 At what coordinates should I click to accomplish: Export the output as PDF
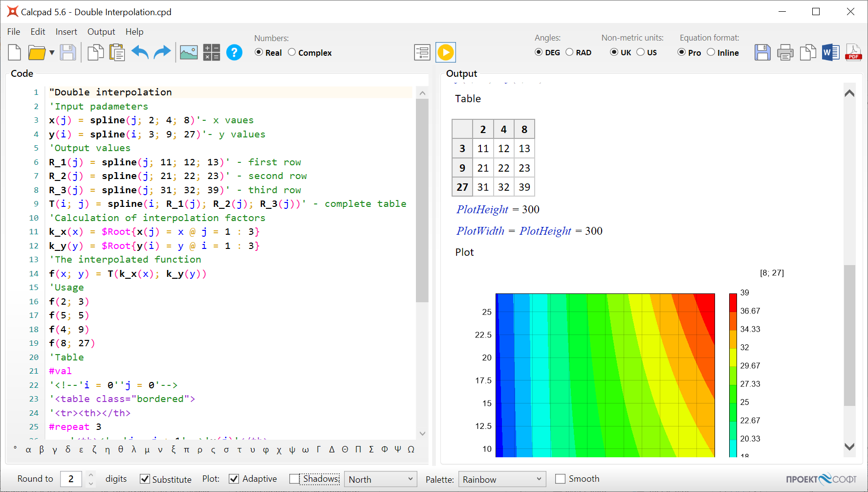pos(853,52)
